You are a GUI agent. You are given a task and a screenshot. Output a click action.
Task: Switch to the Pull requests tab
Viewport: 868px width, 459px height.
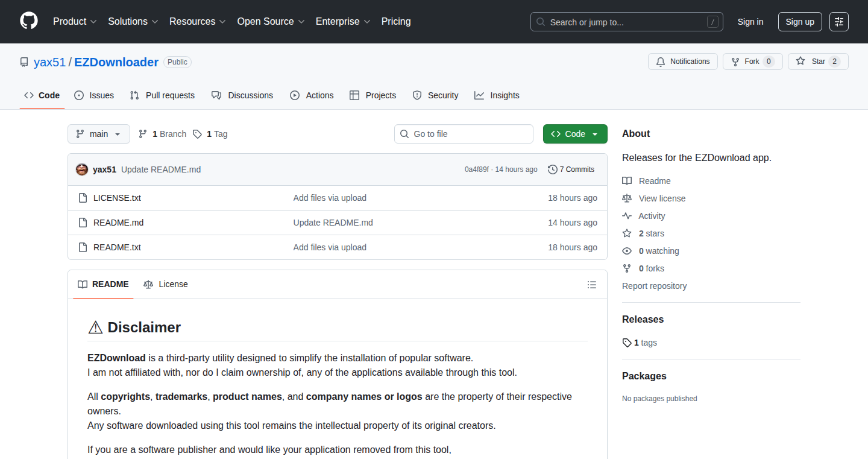pyautogui.click(x=163, y=95)
